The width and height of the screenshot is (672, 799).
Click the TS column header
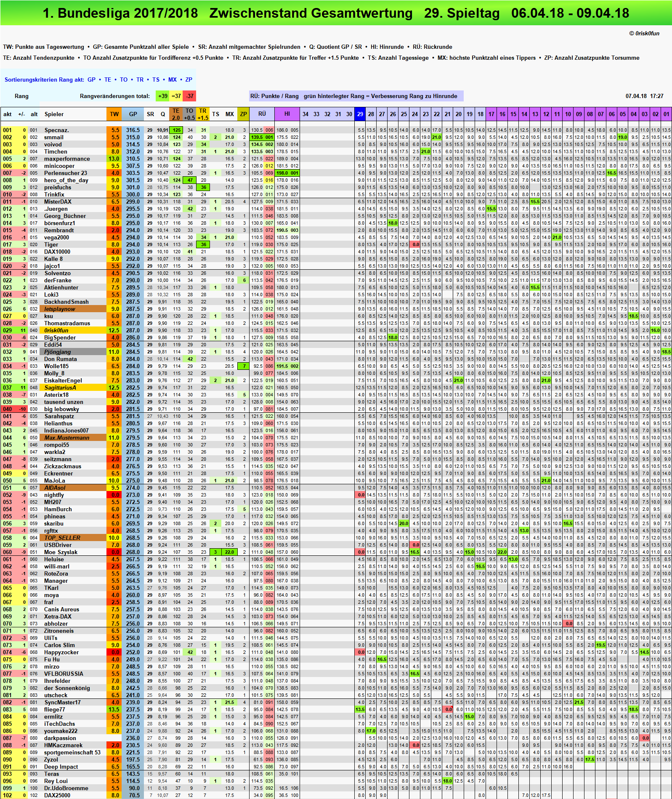(x=215, y=114)
